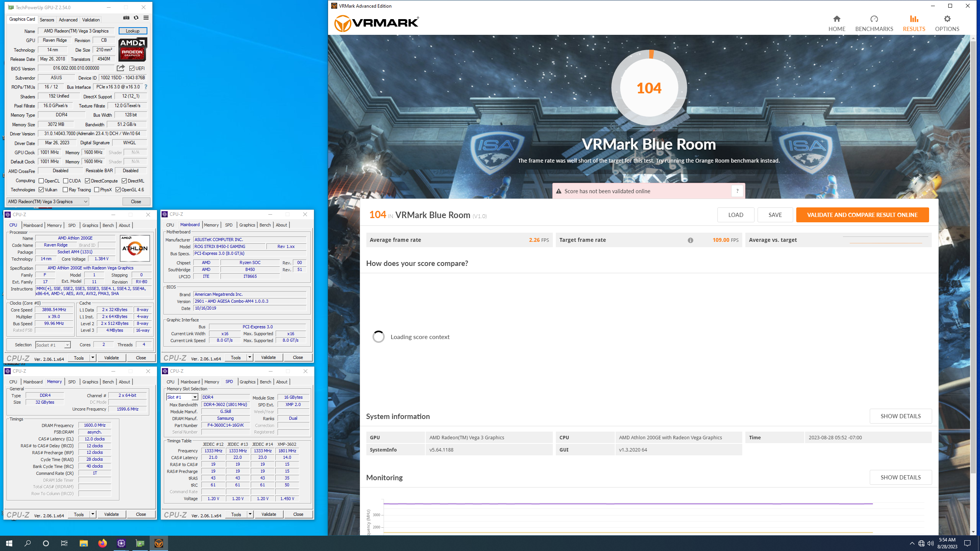
Task: Expand Tools arrow in CPU-Z Mainboard window
Action: [x=250, y=357]
